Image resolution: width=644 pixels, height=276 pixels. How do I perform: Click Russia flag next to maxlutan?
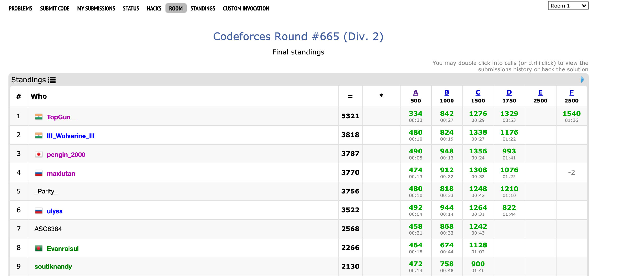39,173
